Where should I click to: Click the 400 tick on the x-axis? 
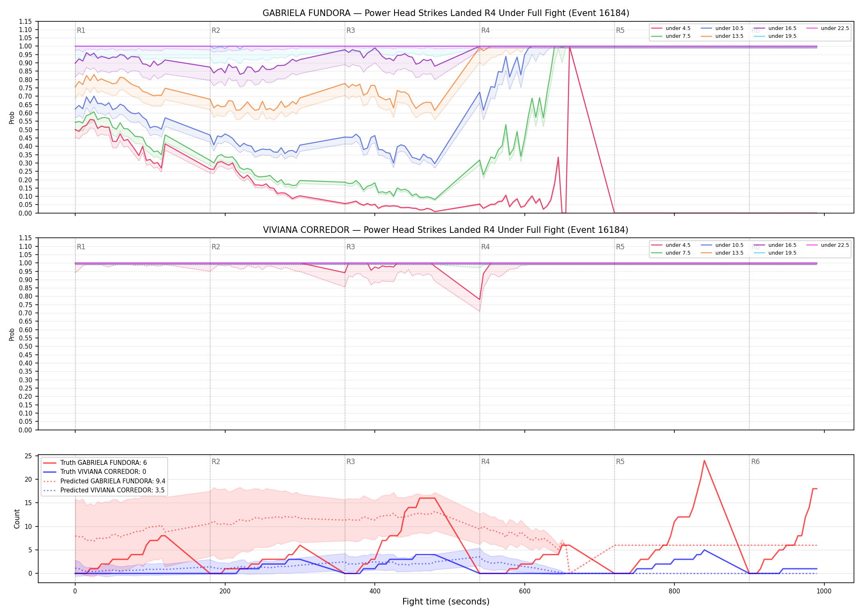coord(375,591)
